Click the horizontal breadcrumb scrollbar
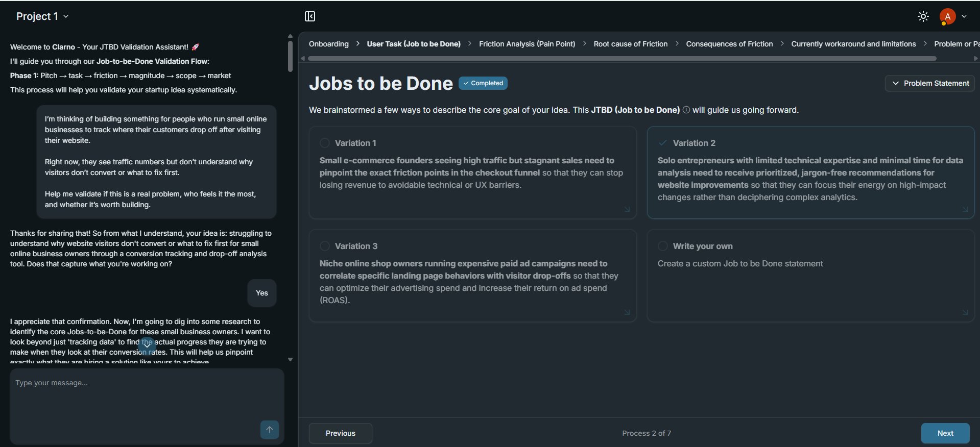This screenshot has height=447, width=980. coord(622,58)
